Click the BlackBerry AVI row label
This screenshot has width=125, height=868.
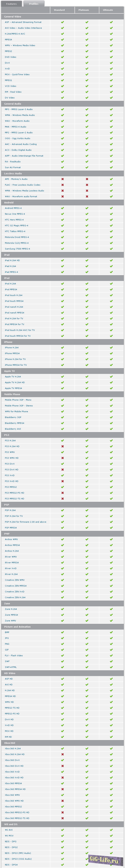[13, 429]
